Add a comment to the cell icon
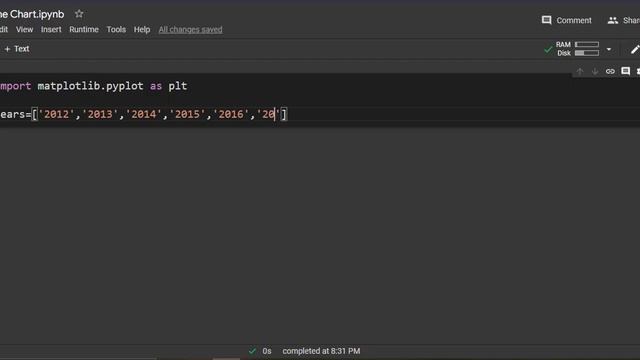 (625, 71)
